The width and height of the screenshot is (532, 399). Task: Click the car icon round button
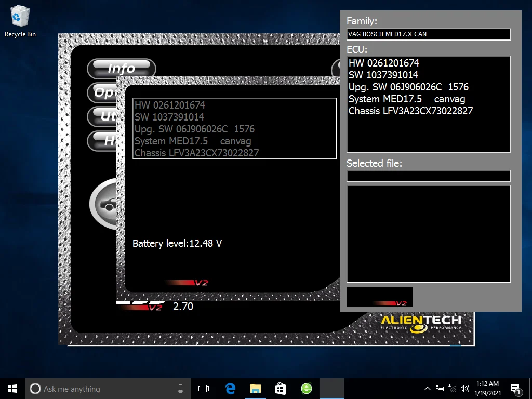click(103, 204)
